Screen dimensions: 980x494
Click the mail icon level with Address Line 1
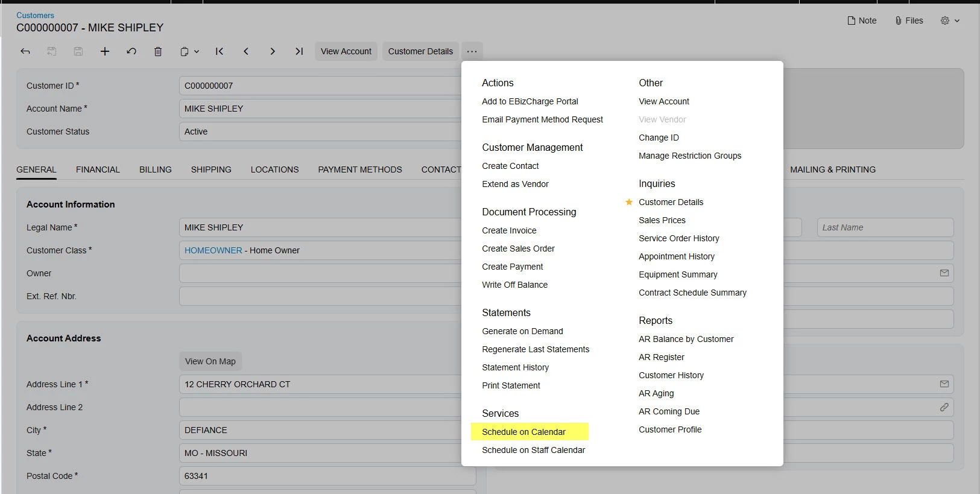coord(944,384)
